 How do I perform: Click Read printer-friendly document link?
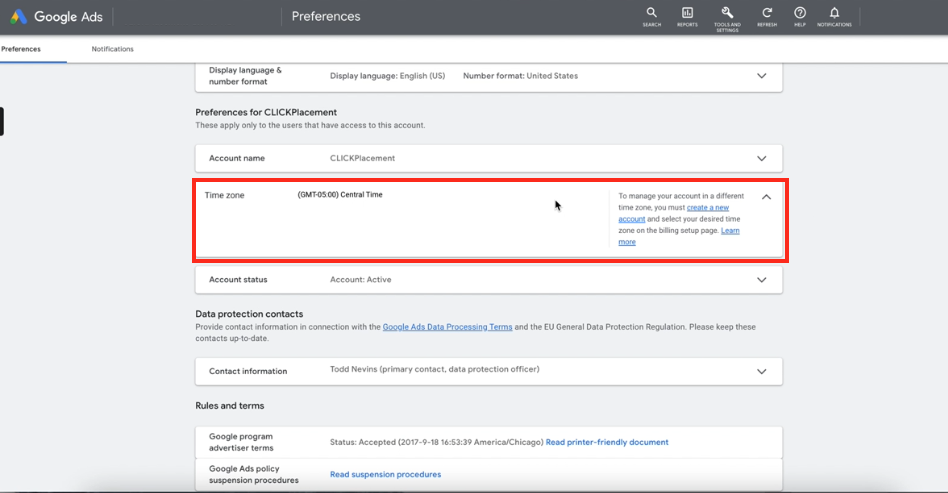point(607,442)
